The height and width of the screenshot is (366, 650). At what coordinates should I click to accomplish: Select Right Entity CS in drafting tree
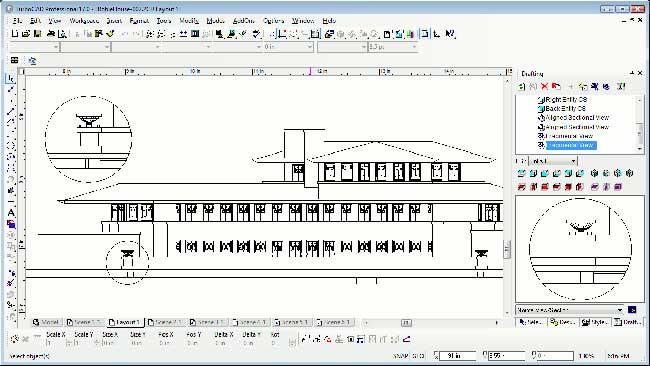click(x=566, y=99)
